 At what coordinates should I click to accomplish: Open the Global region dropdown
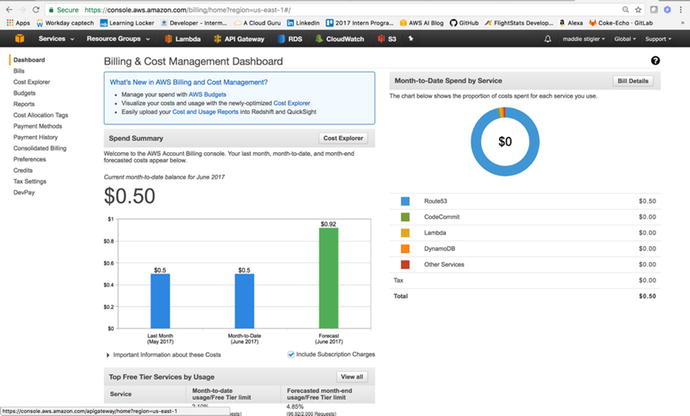625,39
